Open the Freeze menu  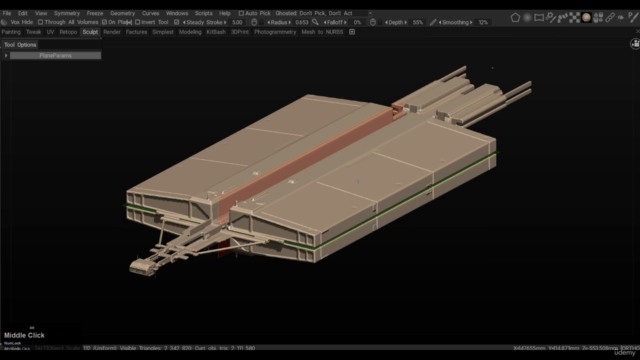tap(95, 13)
